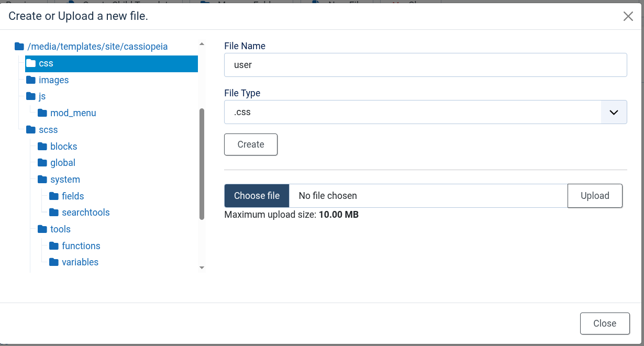
Task: Select the global subfolder label
Action: point(63,163)
